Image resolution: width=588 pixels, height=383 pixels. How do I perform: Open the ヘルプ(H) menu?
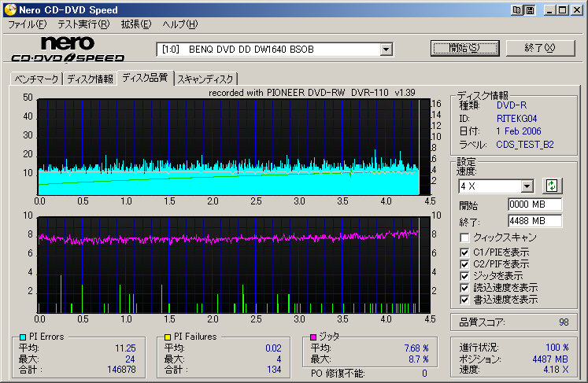tap(180, 24)
